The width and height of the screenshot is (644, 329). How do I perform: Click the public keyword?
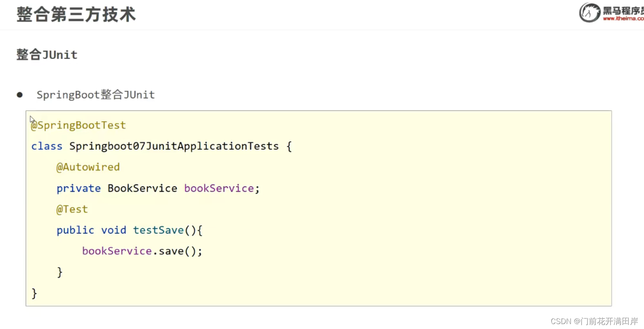point(76,230)
